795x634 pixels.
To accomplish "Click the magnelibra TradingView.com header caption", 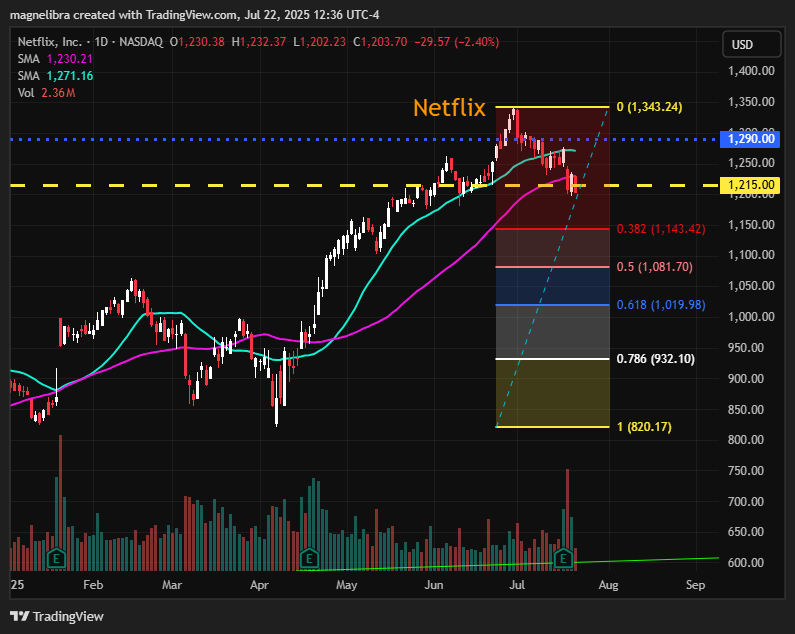I will pyautogui.click(x=194, y=15).
